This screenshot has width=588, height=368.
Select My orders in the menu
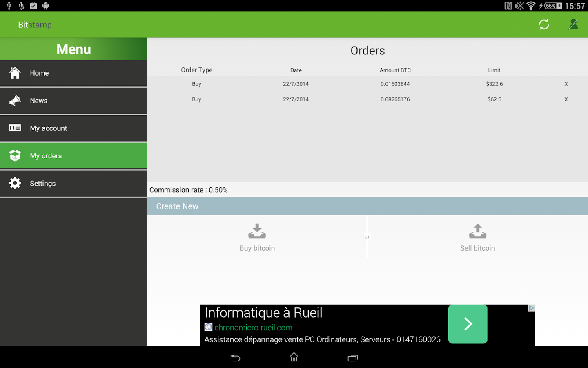coord(73,156)
